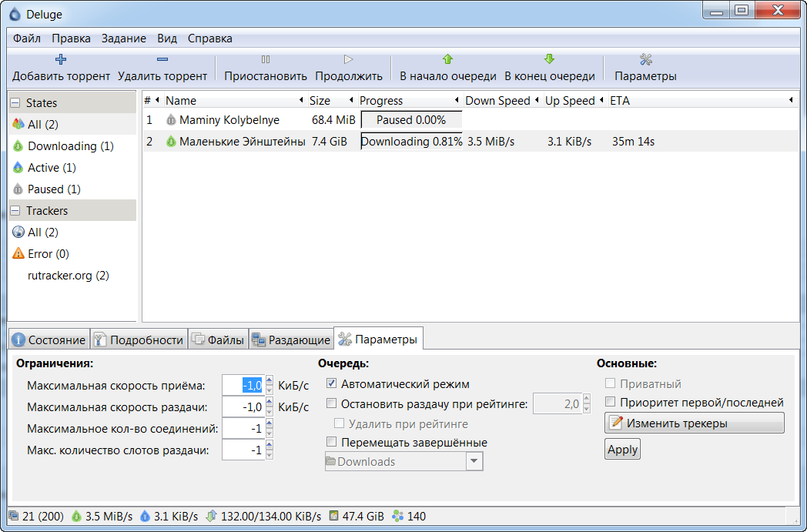Focus the Максимальная скорость раздачи field
807x532 pixels.
point(243,407)
